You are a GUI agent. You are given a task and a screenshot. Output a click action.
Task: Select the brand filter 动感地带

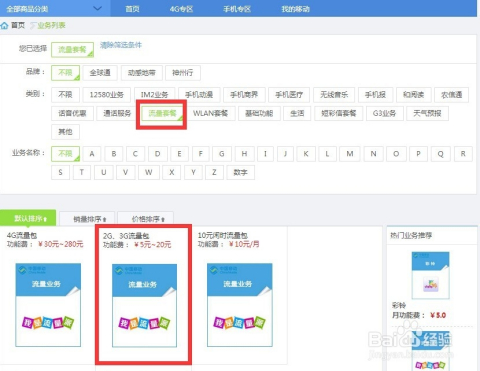tap(142, 73)
